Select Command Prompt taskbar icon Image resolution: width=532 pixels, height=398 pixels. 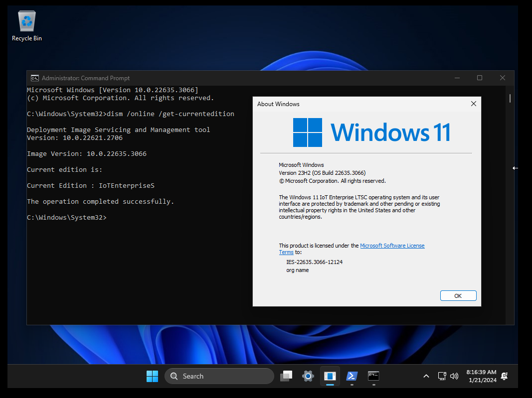tap(373, 376)
